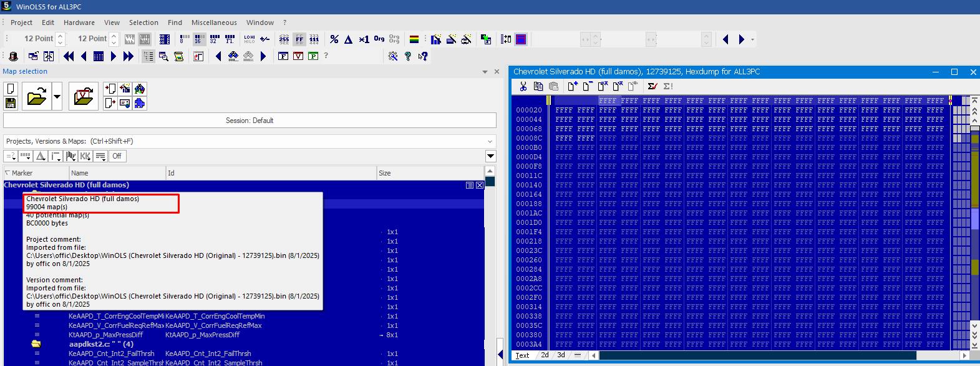
Task: Click the Session: Default button
Action: point(250,121)
